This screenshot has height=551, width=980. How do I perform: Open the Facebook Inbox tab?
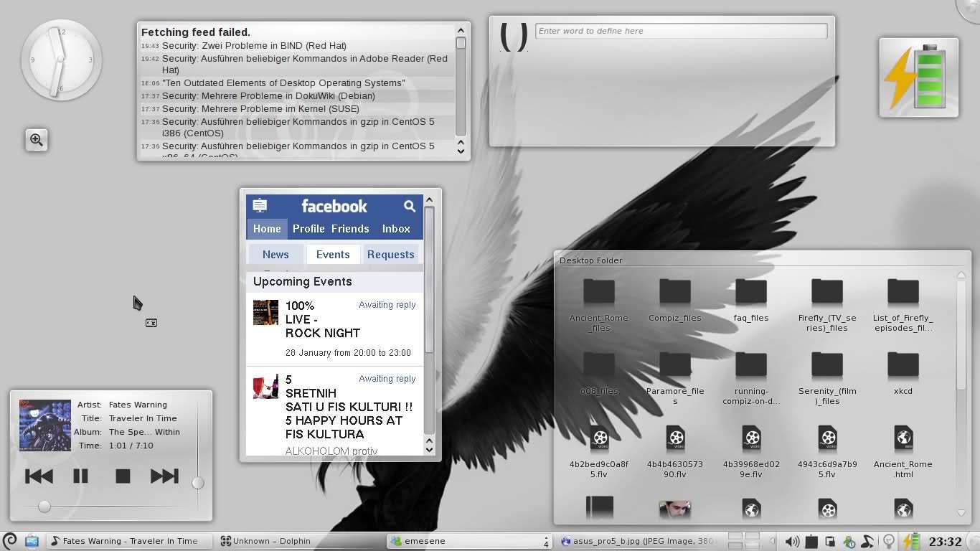click(396, 229)
